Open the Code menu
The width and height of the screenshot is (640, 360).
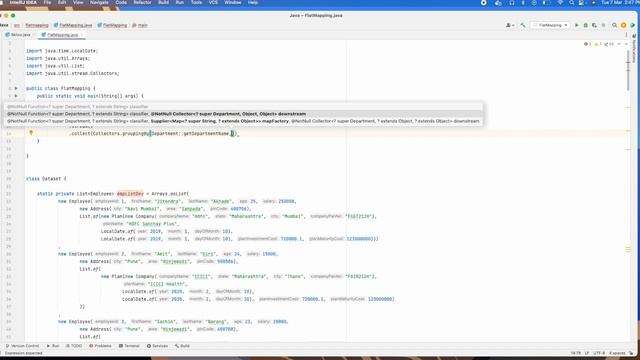(x=121, y=2)
